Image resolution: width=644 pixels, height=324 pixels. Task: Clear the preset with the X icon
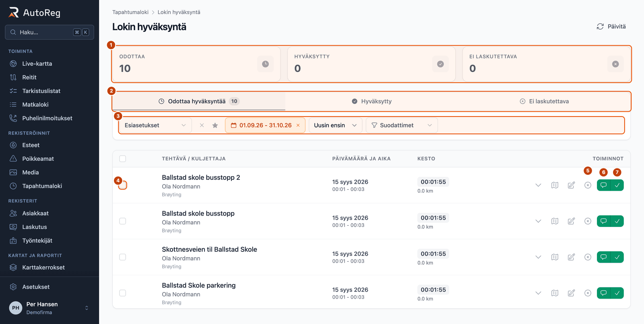tap(202, 125)
